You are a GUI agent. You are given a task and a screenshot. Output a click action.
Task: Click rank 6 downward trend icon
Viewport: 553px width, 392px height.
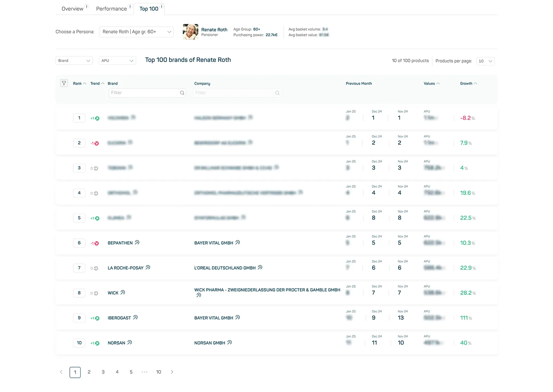(x=97, y=243)
